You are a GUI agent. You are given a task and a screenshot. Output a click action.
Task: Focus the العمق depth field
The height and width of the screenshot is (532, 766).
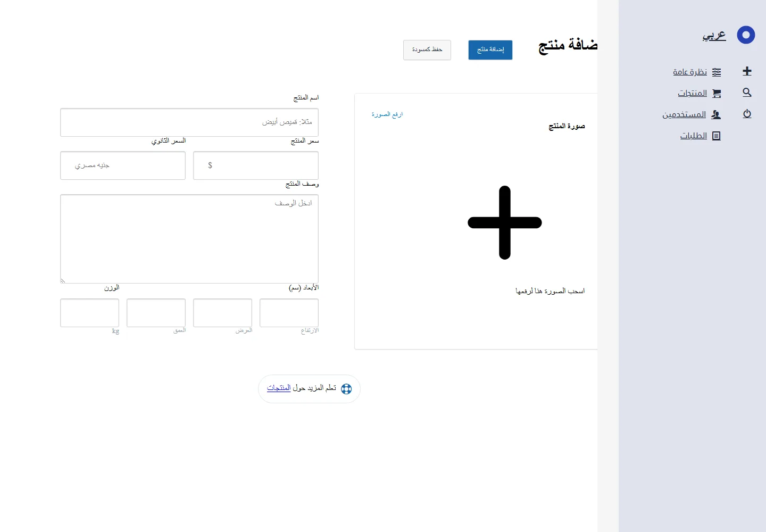point(156,313)
